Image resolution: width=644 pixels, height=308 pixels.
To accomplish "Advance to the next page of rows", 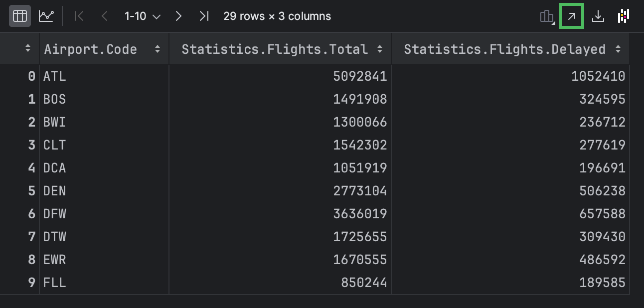I will (178, 15).
